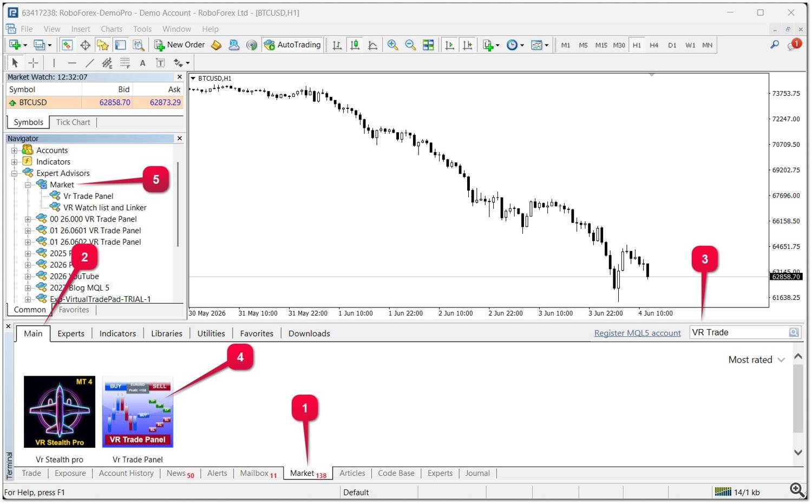Toggle the Terminal window button
The image size is (812, 504).
click(120, 45)
